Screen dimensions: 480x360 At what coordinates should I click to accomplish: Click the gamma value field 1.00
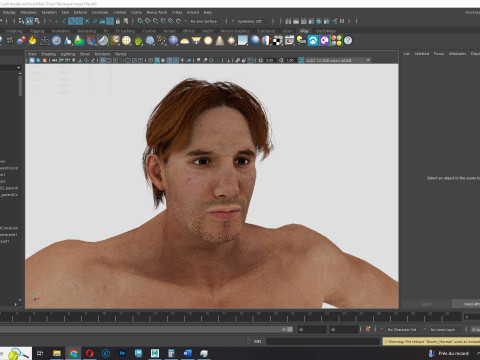(290, 60)
